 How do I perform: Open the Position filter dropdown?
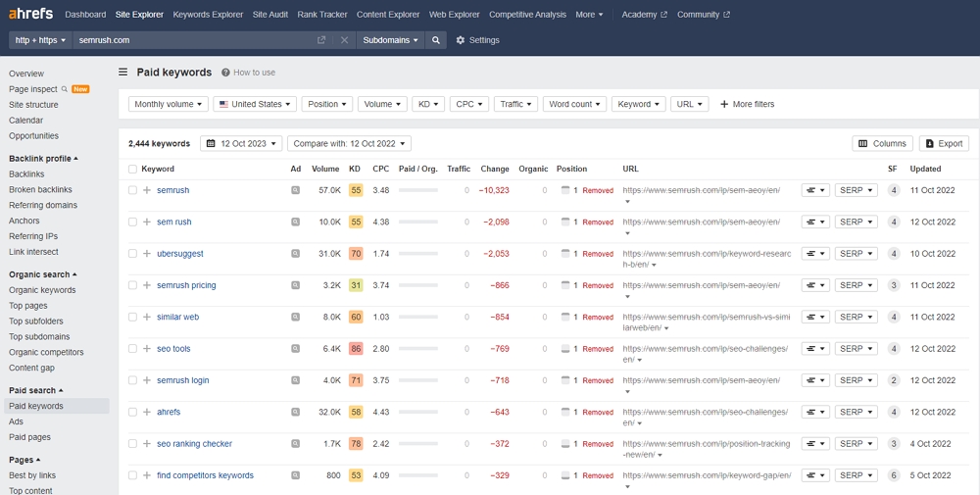(x=327, y=104)
